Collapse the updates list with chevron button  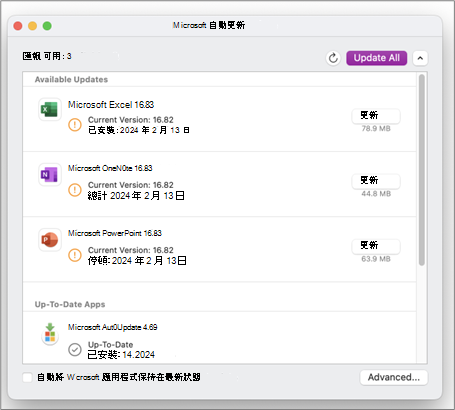420,58
